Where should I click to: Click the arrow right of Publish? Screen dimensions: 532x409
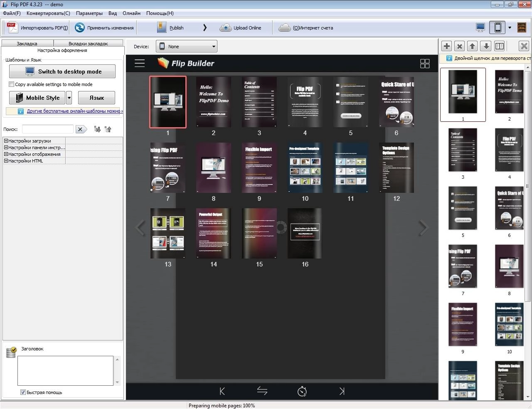coord(204,28)
